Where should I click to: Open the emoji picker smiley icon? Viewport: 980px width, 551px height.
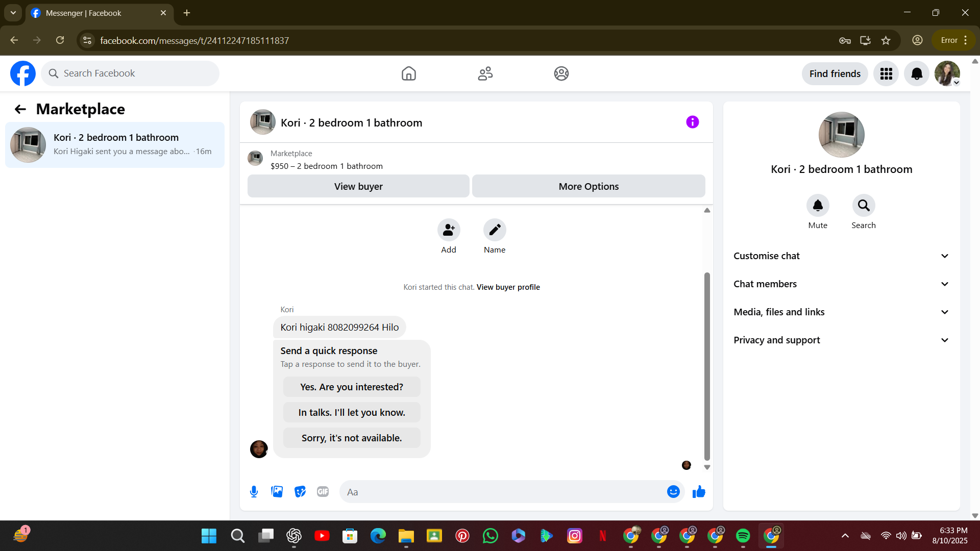(673, 492)
